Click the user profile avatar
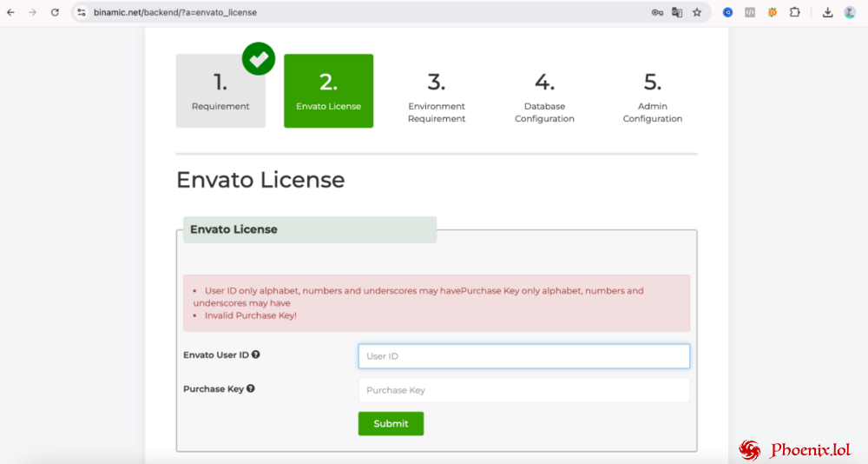 850,12
